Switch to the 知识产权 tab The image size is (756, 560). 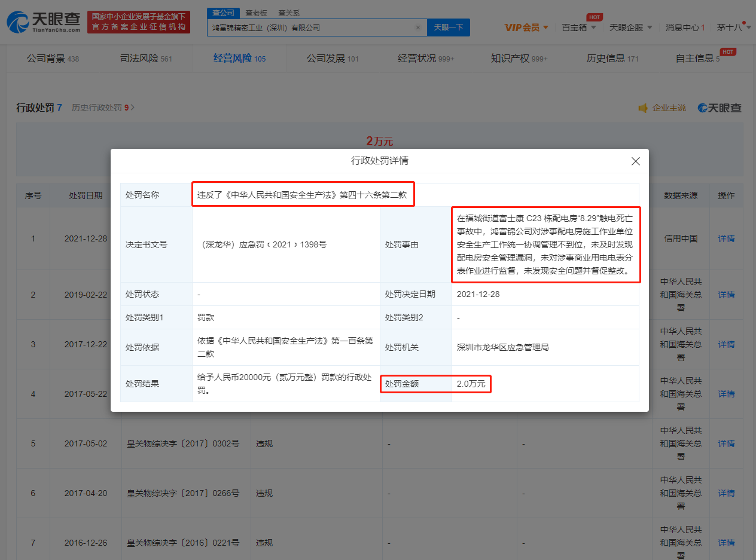(x=519, y=59)
